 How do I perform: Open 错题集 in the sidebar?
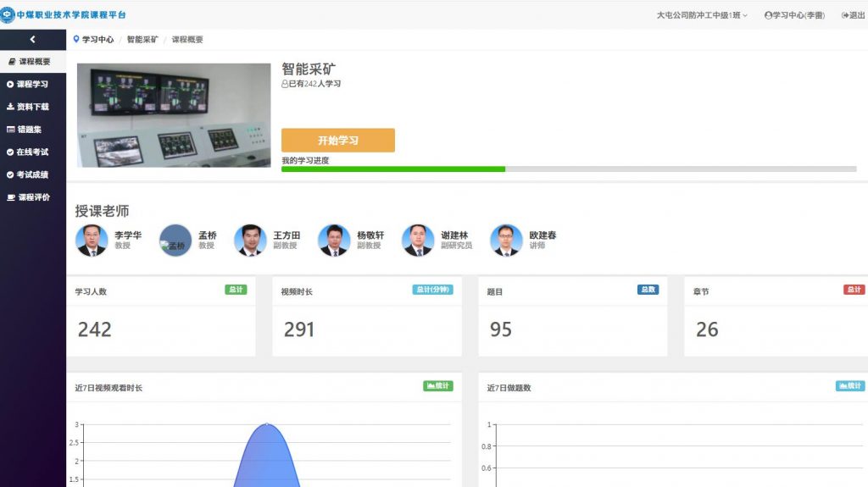[33, 130]
